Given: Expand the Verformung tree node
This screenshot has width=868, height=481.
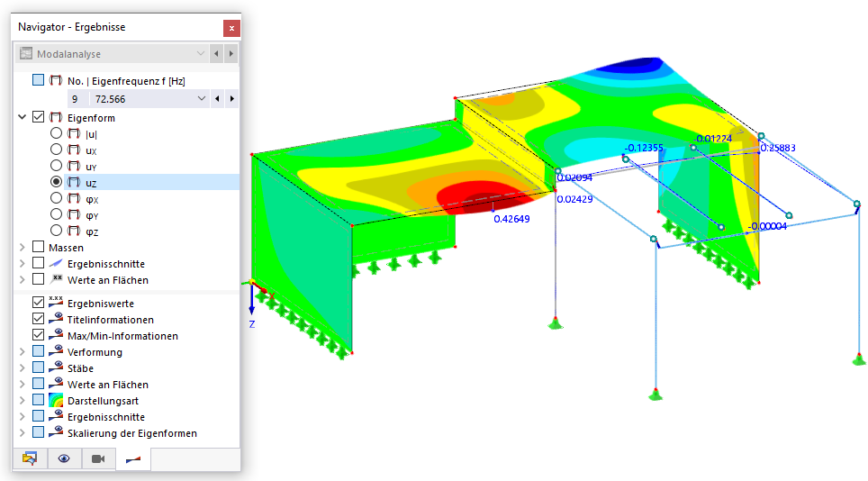Looking at the screenshot, I should coord(23,351).
